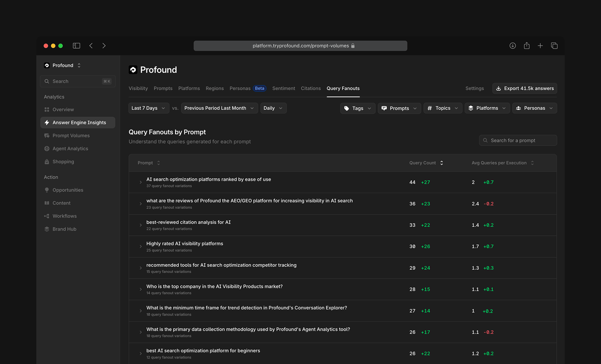Open the Sentiment tab
Screen dimensions: 601x364
point(283,88)
